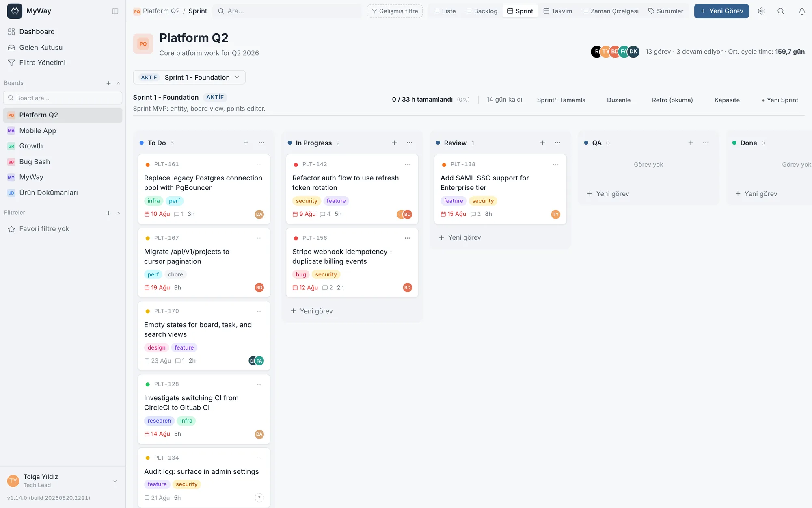Open the more menu on card PLT-138
The image size is (812, 508).
coord(555,165)
